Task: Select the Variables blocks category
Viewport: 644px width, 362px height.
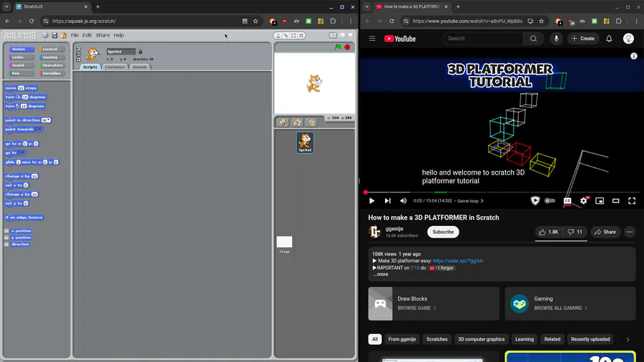Action: pyautogui.click(x=52, y=73)
